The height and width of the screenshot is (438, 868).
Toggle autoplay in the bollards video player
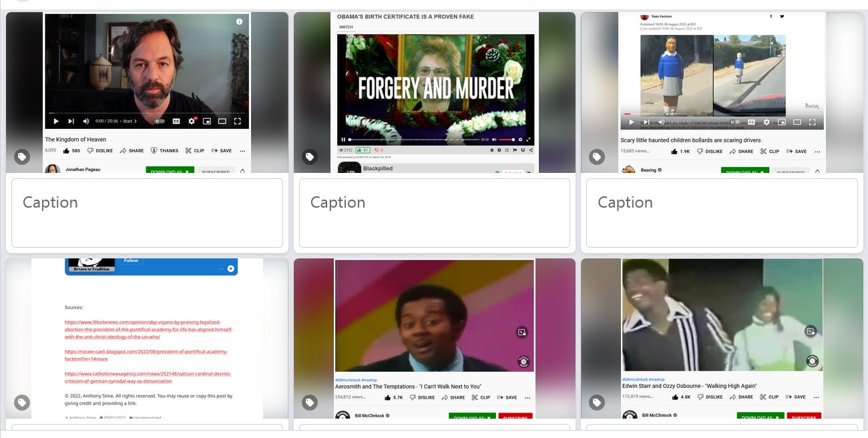pyautogui.click(x=734, y=122)
